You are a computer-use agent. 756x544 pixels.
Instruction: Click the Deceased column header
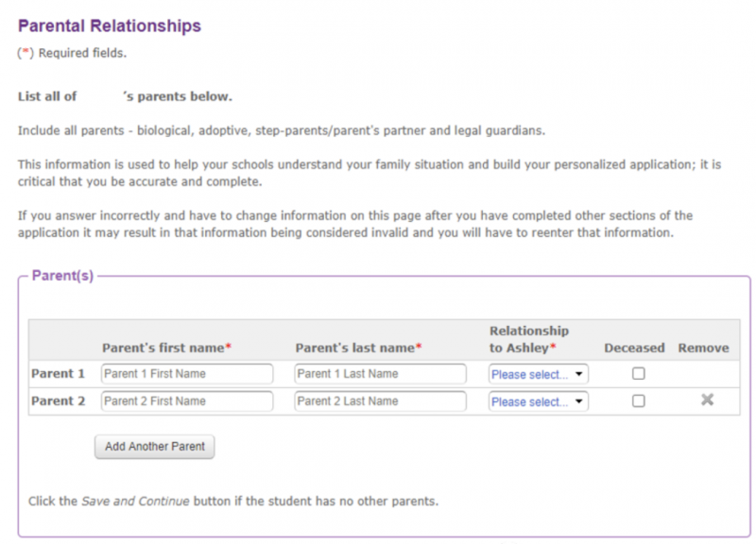(x=634, y=348)
